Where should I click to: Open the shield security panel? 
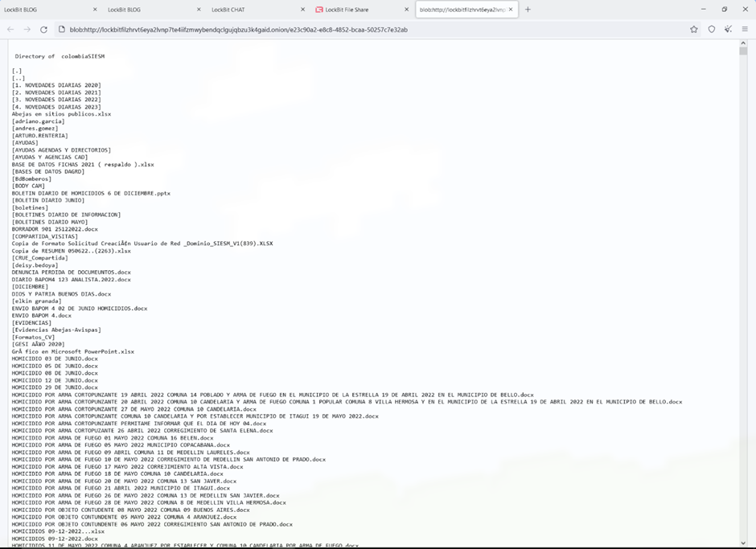click(x=712, y=30)
